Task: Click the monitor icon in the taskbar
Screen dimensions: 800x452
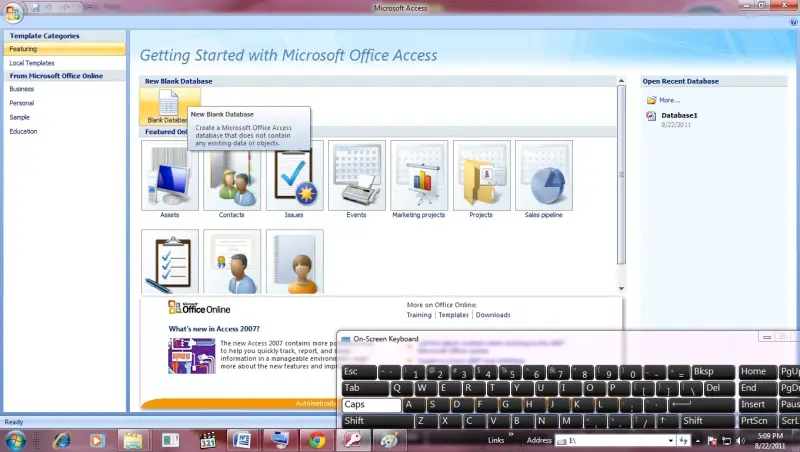Action: tap(280, 440)
